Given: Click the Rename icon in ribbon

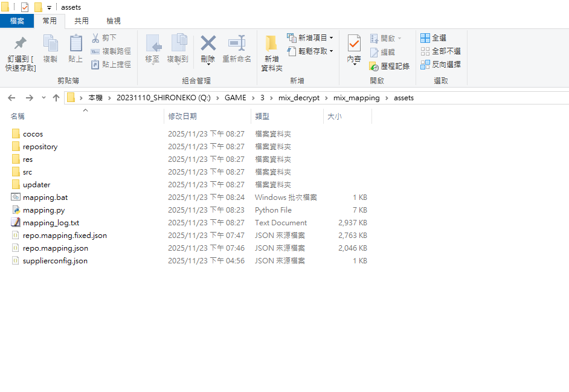Looking at the screenshot, I should click(x=237, y=44).
